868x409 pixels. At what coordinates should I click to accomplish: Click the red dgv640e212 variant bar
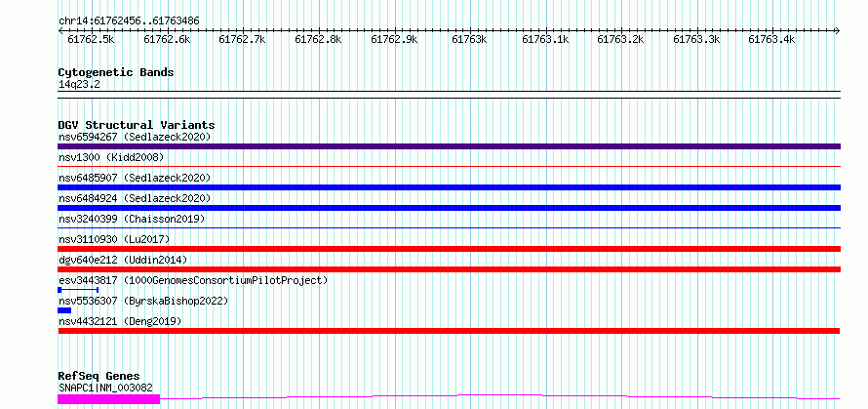coord(449,269)
